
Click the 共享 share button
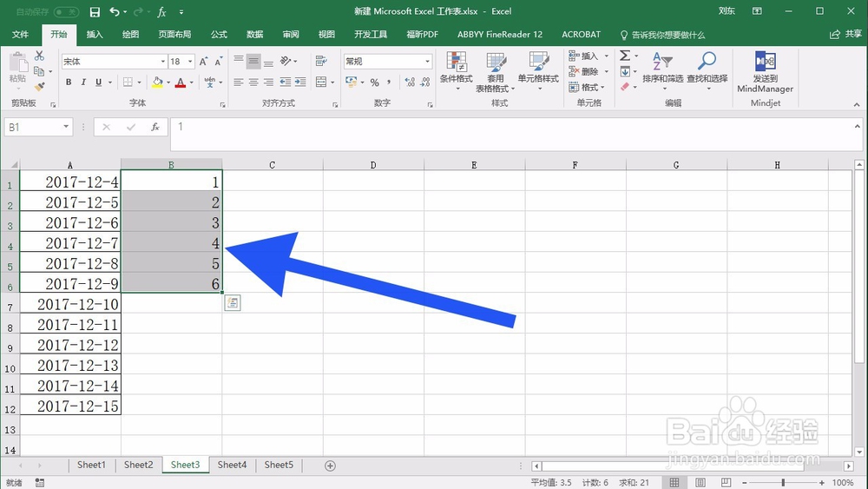[845, 35]
